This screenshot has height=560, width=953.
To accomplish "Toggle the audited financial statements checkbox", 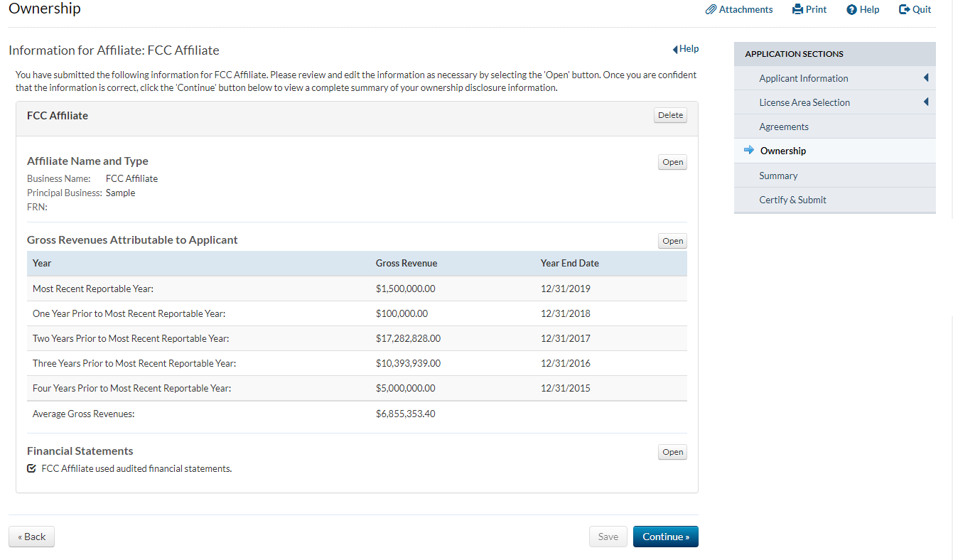I will pyautogui.click(x=31, y=469).
